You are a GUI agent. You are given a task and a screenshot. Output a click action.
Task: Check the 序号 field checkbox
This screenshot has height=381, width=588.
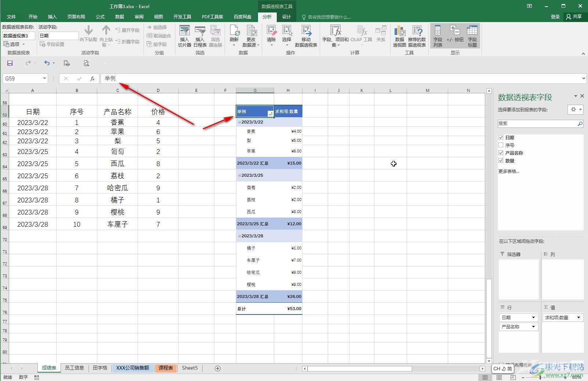501,145
